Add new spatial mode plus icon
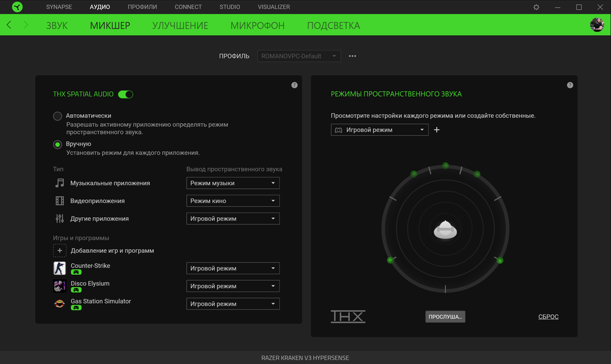This screenshot has width=611, height=364. 437,130
